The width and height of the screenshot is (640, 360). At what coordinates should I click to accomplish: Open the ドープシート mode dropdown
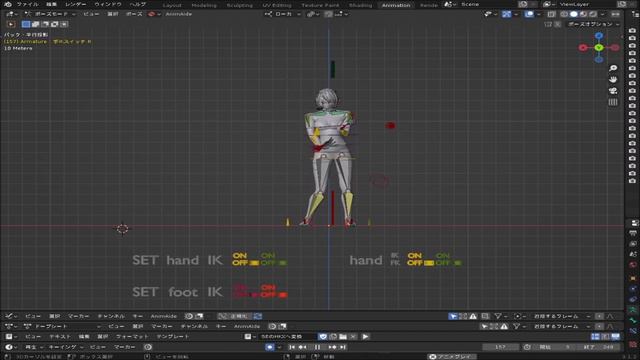pyautogui.click(x=61, y=326)
